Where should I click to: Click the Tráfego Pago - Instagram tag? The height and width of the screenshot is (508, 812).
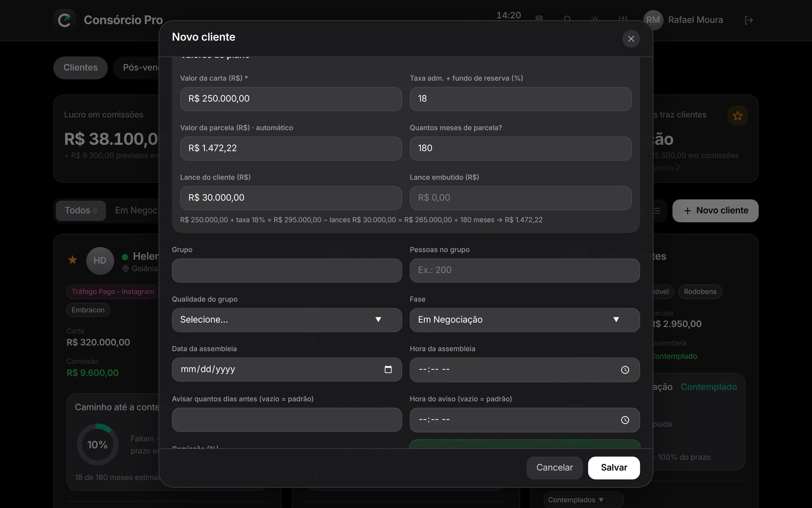coord(113,292)
